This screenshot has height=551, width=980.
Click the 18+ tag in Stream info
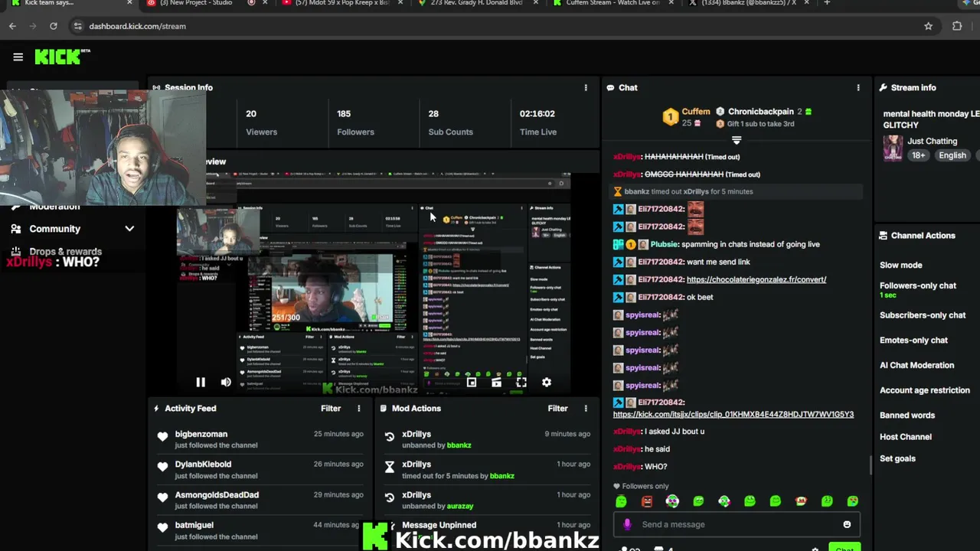[918, 155]
